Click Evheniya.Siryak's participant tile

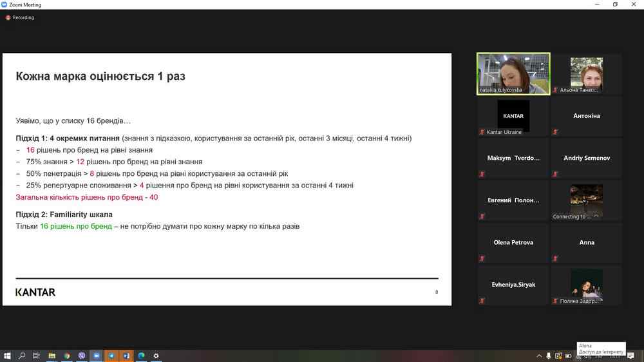(x=513, y=285)
